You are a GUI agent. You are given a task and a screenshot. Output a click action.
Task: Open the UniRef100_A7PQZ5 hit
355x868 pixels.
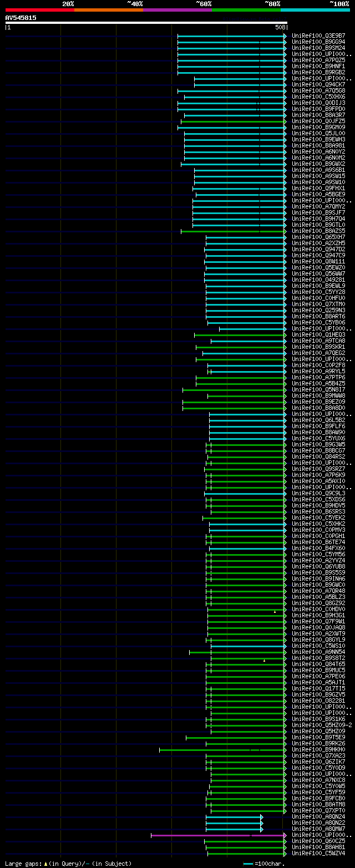[x=318, y=60]
